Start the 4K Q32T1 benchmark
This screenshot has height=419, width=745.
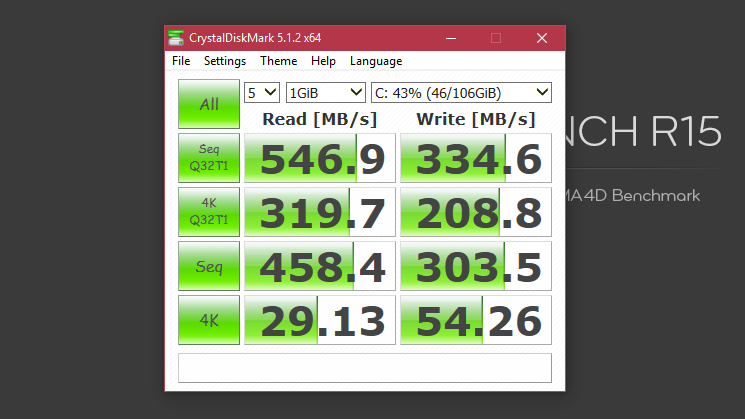209,212
